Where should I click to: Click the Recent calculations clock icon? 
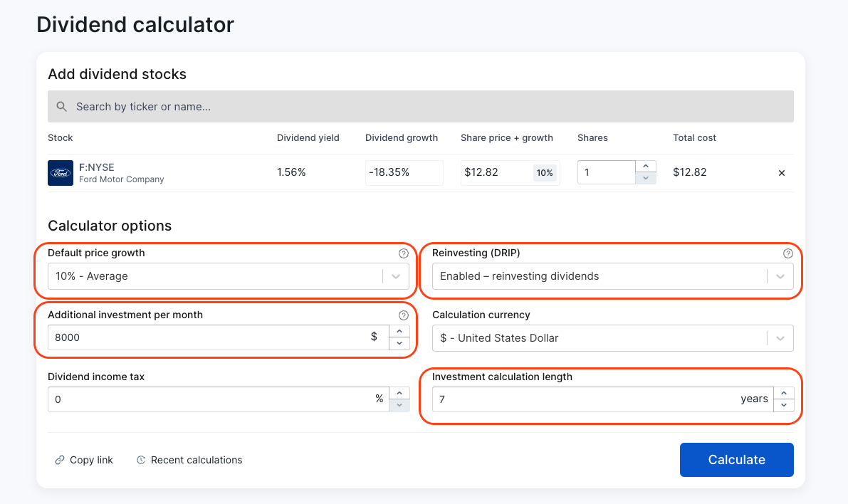point(141,461)
